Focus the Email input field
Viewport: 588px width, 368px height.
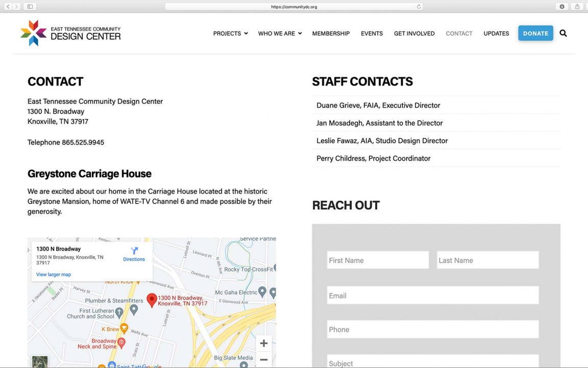(433, 295)
